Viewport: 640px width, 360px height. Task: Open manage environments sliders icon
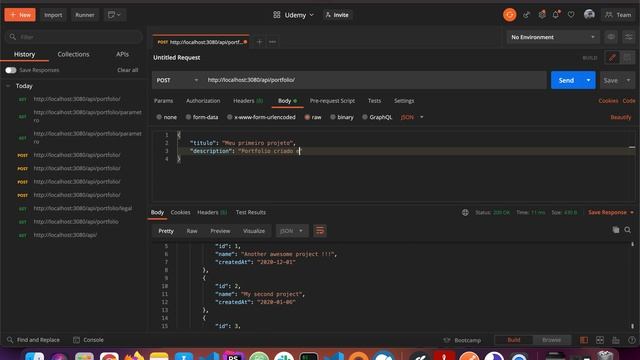[x=629, y=37]
